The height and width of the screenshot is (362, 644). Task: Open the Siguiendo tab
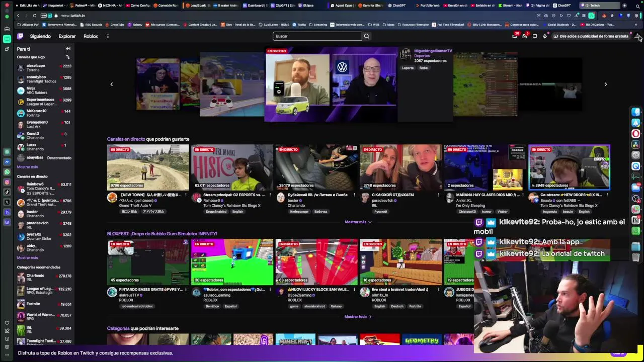tap(40, 36)
